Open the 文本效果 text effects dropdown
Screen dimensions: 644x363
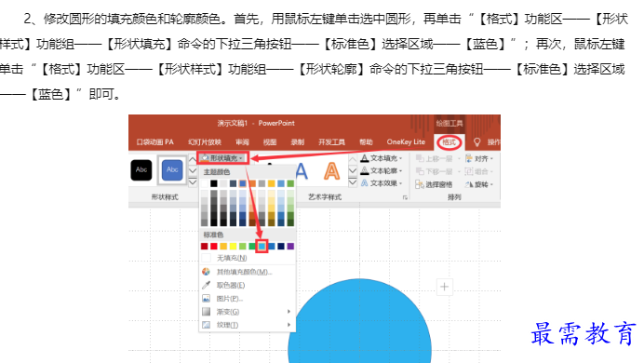[x=382, y=183]
